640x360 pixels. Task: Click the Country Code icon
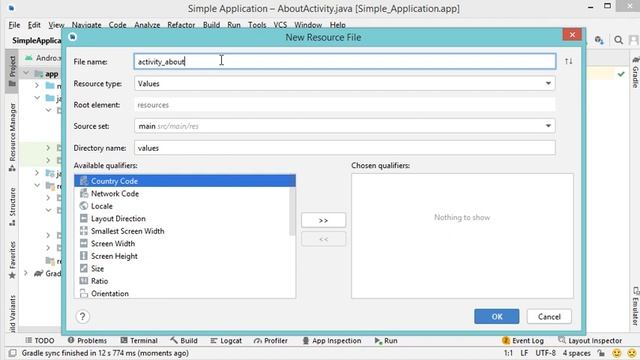tap(84, 181)
